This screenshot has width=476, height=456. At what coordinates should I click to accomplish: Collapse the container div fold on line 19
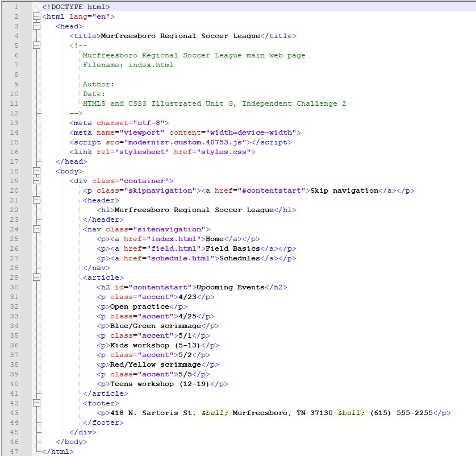tap(36, 181)
